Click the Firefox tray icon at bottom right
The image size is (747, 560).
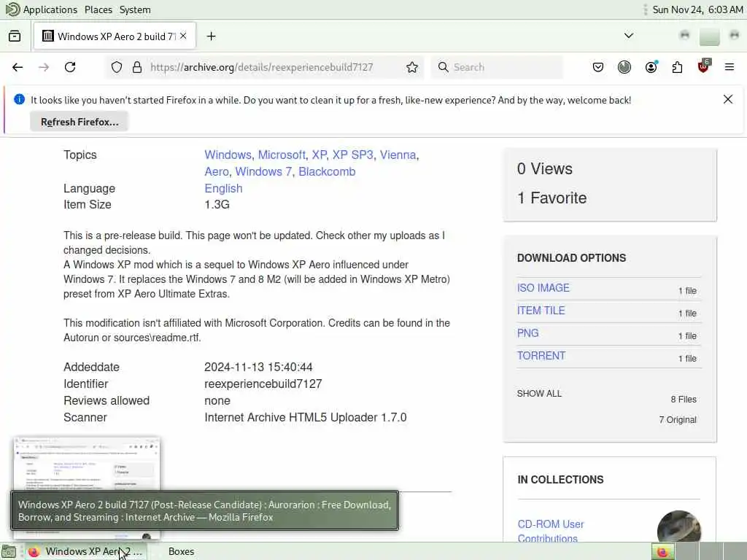pyautogui.click(x=662, y=551)
